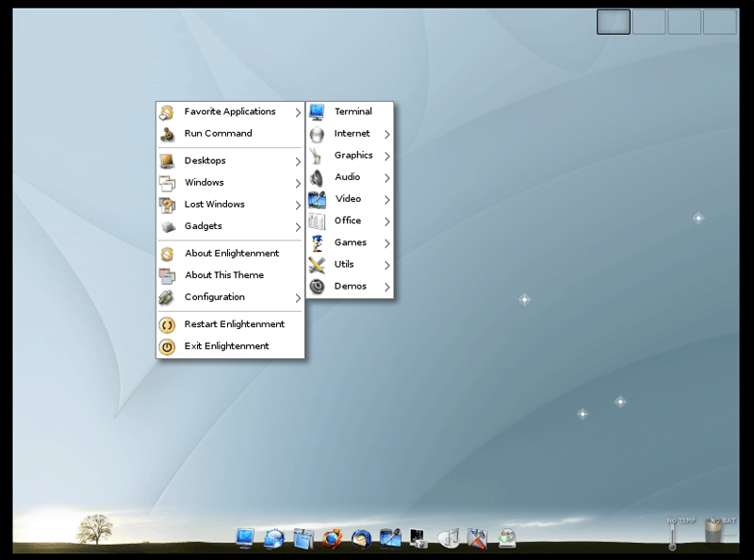Switch to the third virtual desktop in pager
The width and height of the screenshot is (754, 560).
[x=684, y=22]
